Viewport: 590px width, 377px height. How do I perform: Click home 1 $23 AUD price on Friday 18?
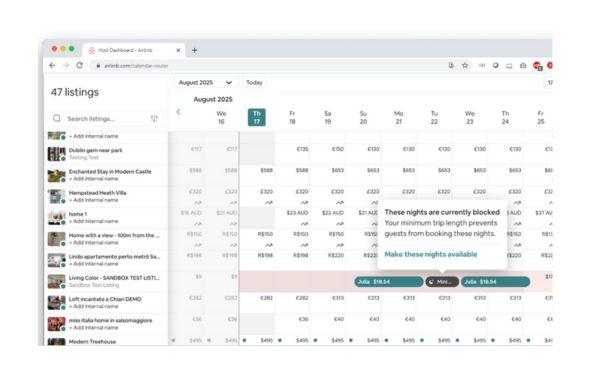[297, 213]
